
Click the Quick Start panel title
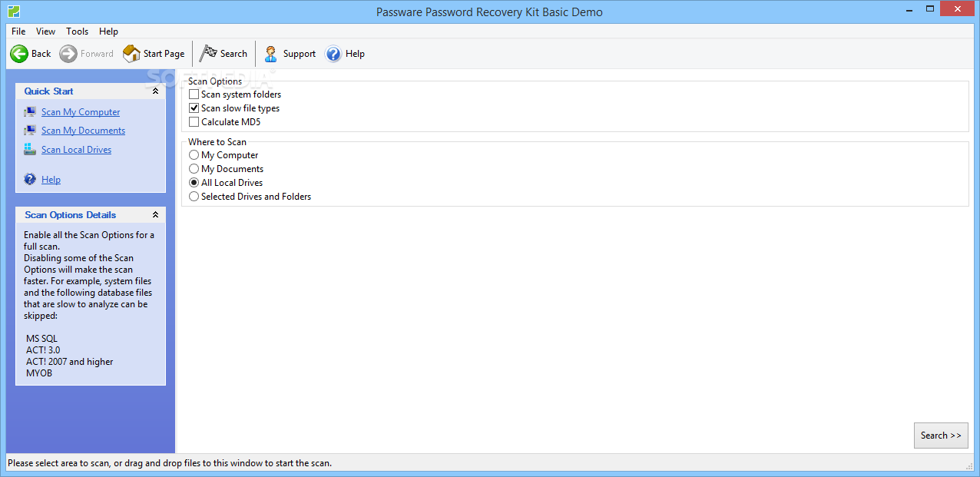coord(48,91)
